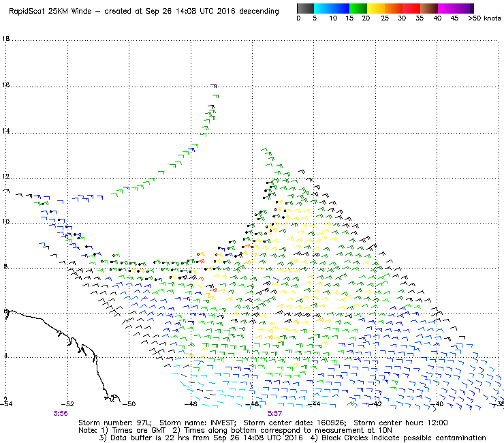The image size is (504, 443).
Task: Click the latitude label 14
Action: click(5, 131)
